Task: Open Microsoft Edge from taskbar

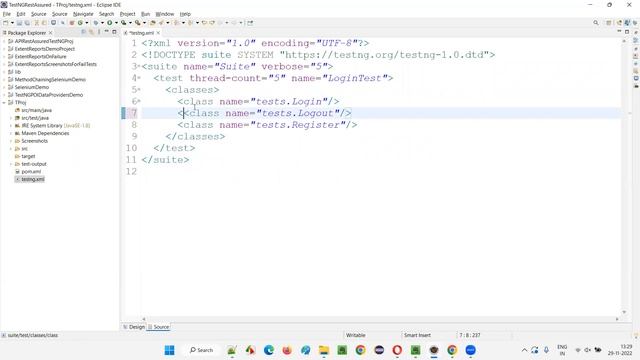Action: [x=269, y=350]
